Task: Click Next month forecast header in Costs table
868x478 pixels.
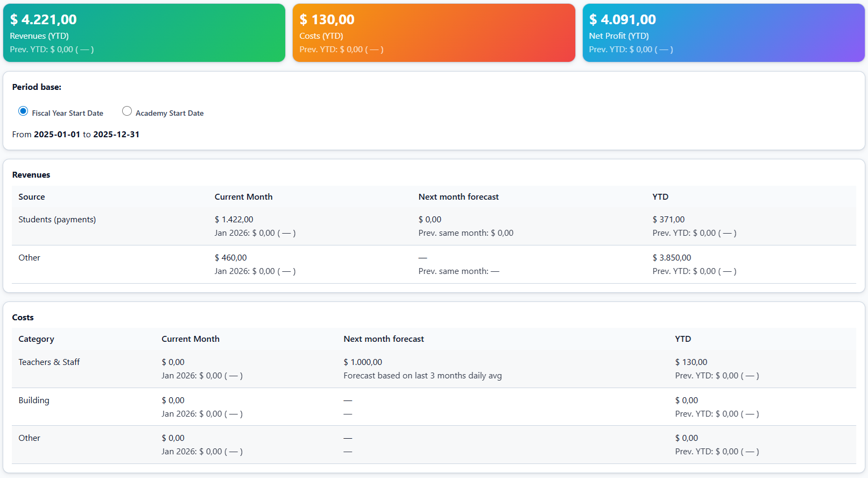Action: (x=384, y=339)
